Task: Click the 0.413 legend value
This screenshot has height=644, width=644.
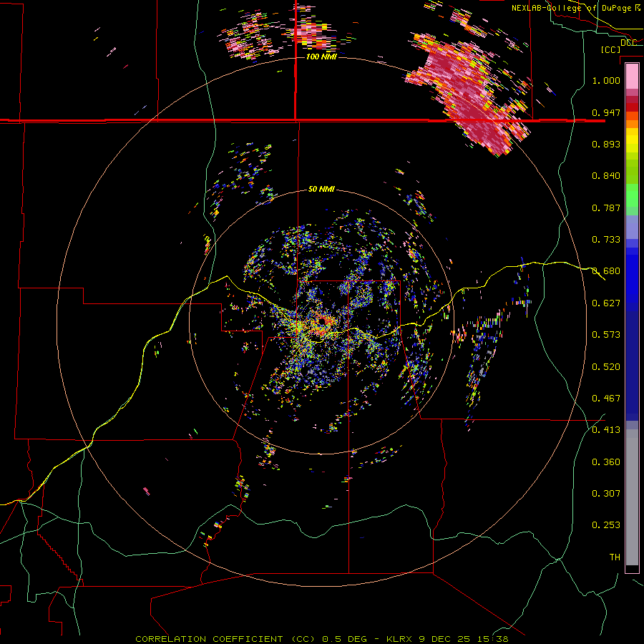Action: pyautogui.click(x=606, y=430)
